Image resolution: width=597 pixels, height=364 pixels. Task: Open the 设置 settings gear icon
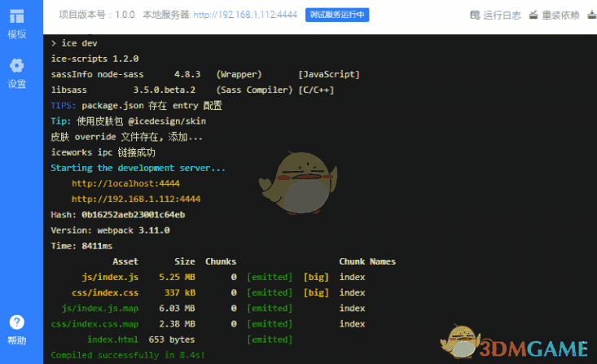(x=17, y=65)
